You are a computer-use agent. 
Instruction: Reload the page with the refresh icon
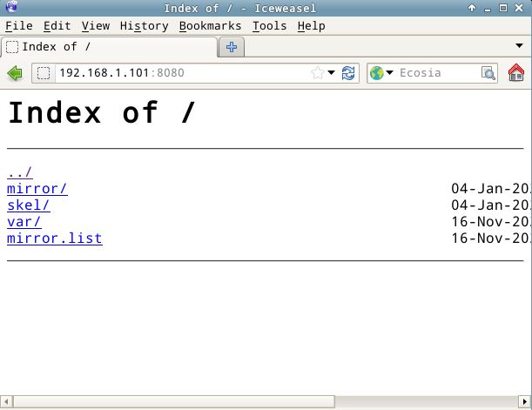(x=348, y=73)
